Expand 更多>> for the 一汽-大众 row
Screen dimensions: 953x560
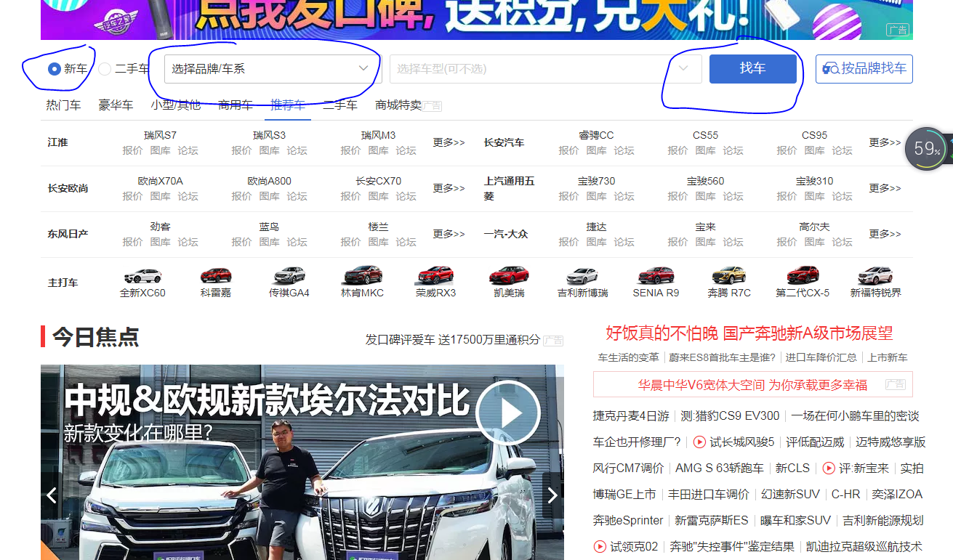(885, 234)
